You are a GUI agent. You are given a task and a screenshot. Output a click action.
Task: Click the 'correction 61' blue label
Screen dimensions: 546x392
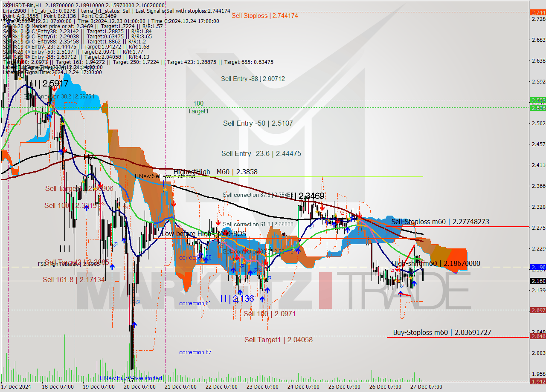195,303
